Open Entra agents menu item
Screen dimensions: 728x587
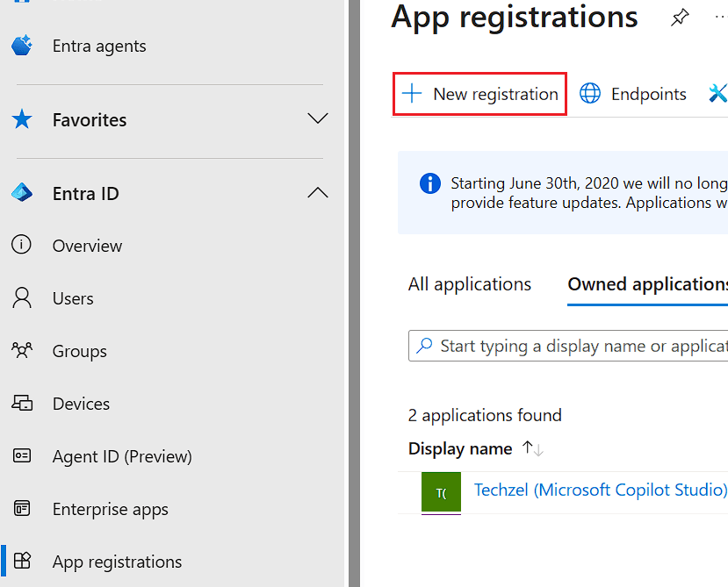[99, 46]
